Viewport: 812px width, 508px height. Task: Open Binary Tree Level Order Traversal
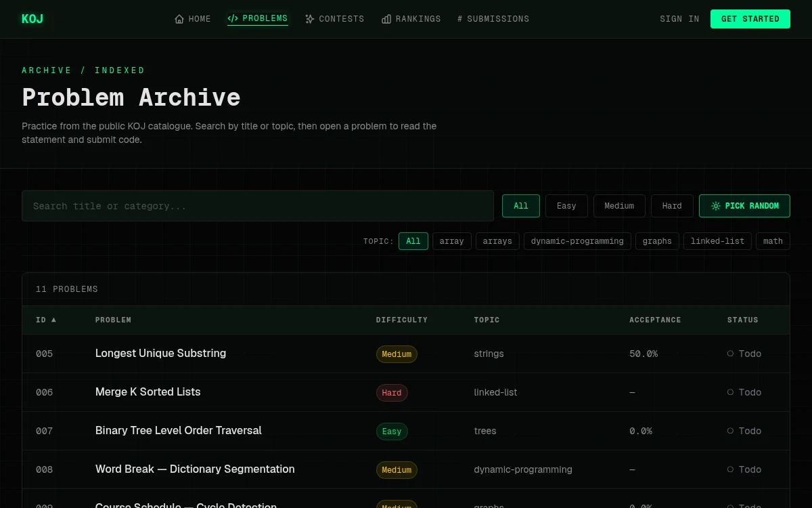[178, 431]
